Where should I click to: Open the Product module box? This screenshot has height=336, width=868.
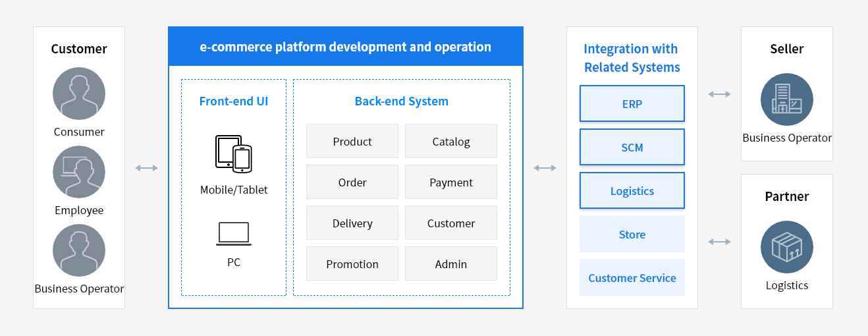pyautogui.click(x=352, y=141)
